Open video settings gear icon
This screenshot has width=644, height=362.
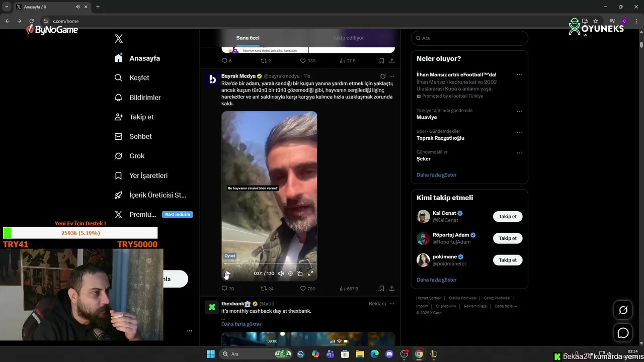[290, 274]
